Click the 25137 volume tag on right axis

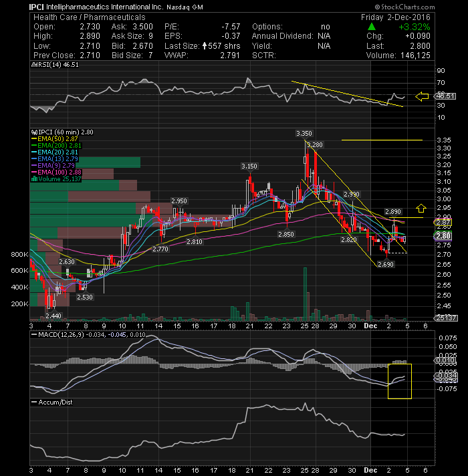446,318
